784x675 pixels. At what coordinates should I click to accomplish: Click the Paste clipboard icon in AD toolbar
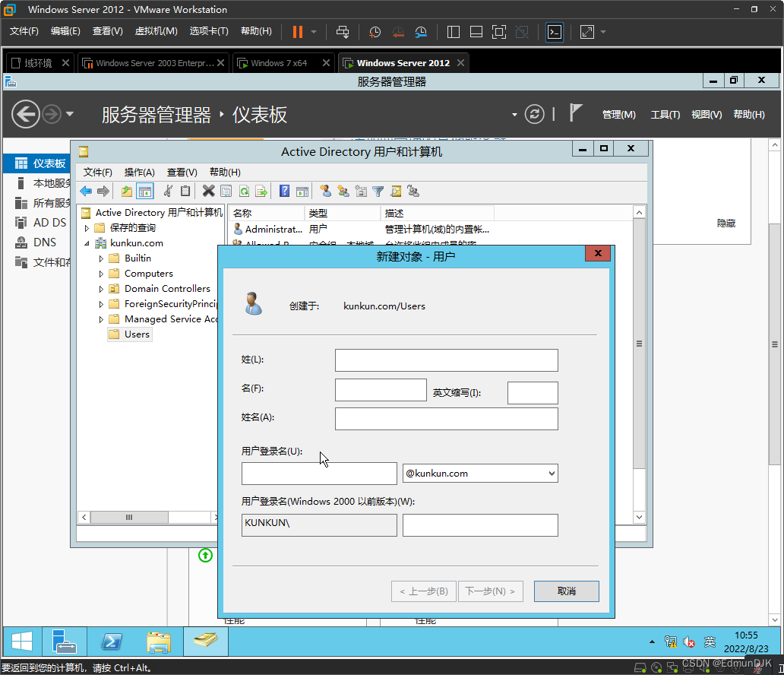[x=185, y=191]
